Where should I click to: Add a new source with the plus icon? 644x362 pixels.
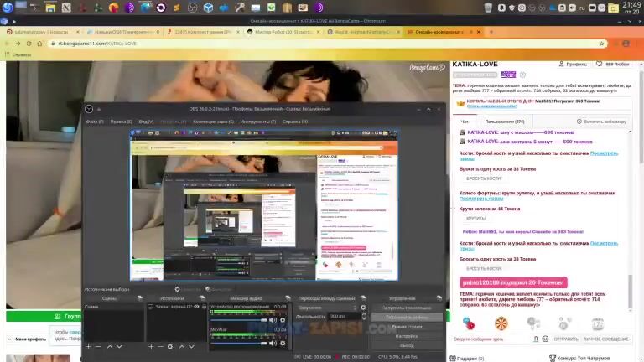point(150,346)
